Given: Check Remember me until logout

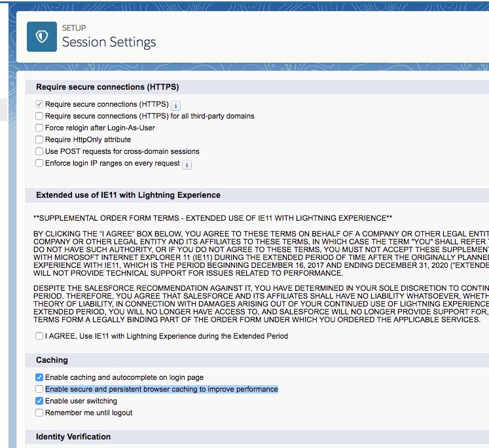Looking at the screenshot, I should (x=39, y=413).
